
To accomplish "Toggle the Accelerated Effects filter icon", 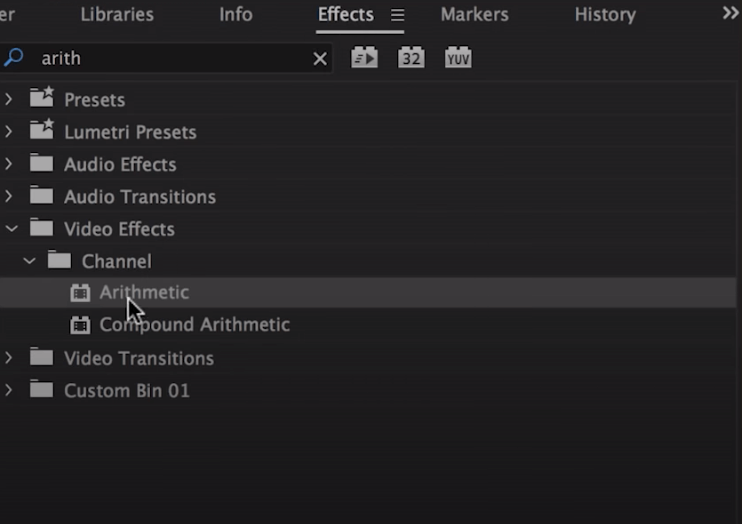I will point(364,58).
